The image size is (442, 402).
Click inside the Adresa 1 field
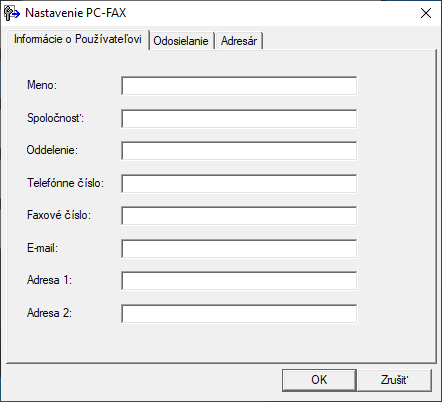coord(239,281)
